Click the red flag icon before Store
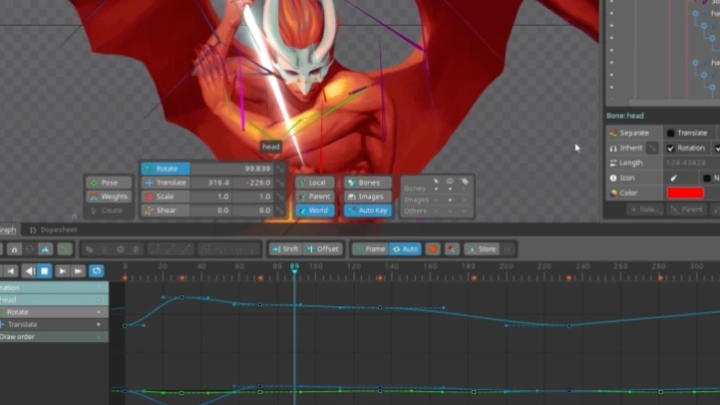 coord(452,249)
